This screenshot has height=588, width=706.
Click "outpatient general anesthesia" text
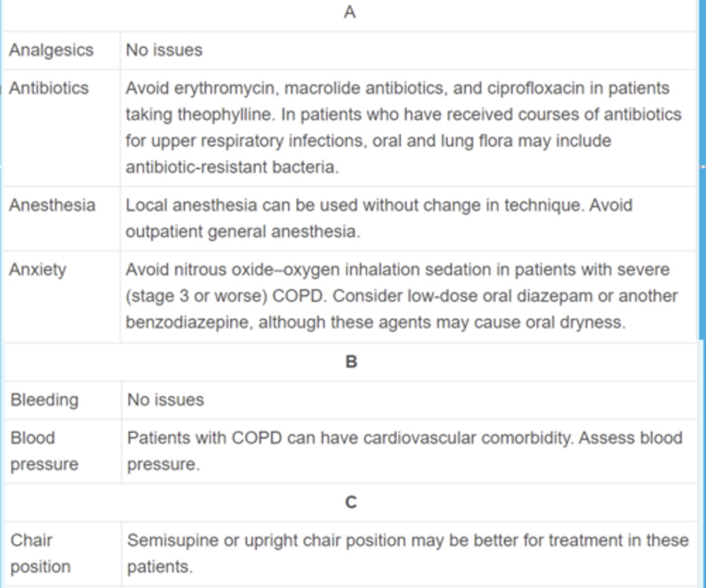242,232
